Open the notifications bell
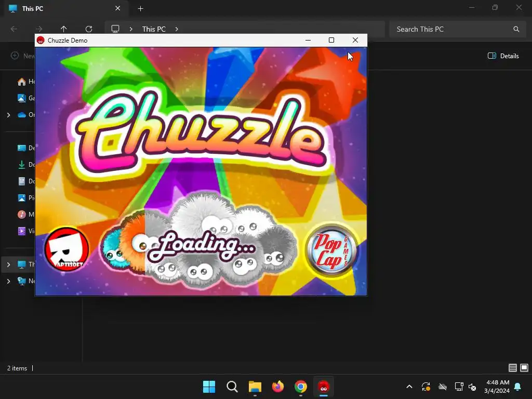Screen dimensions: 532x399 pos(518,387)
